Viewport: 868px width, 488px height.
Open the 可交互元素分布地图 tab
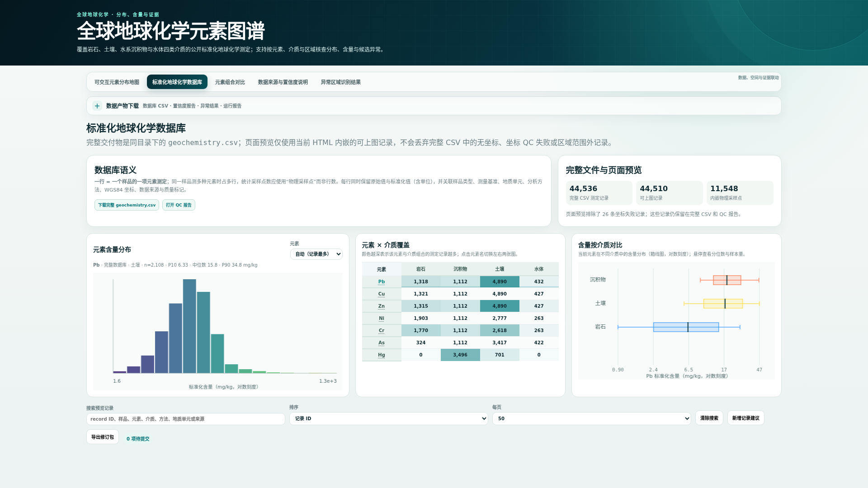click(117, 82)
